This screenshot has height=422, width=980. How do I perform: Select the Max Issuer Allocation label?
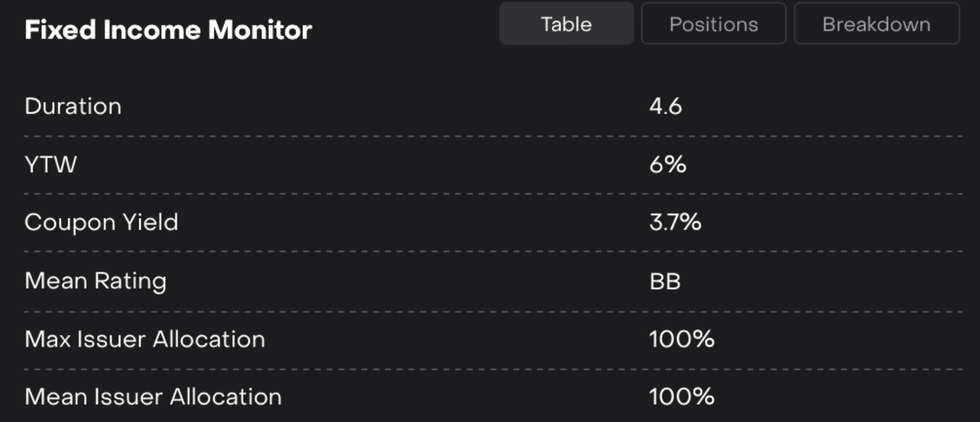pos(145,339)
